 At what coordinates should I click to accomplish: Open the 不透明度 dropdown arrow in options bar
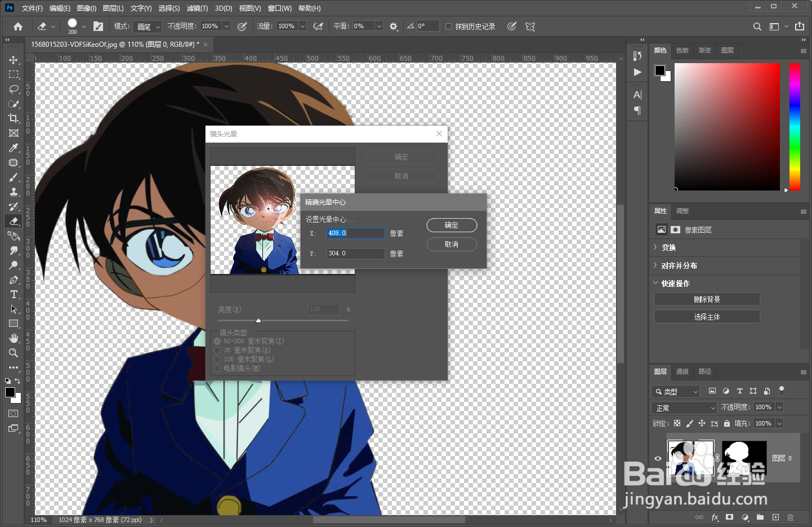click(226, 26)
